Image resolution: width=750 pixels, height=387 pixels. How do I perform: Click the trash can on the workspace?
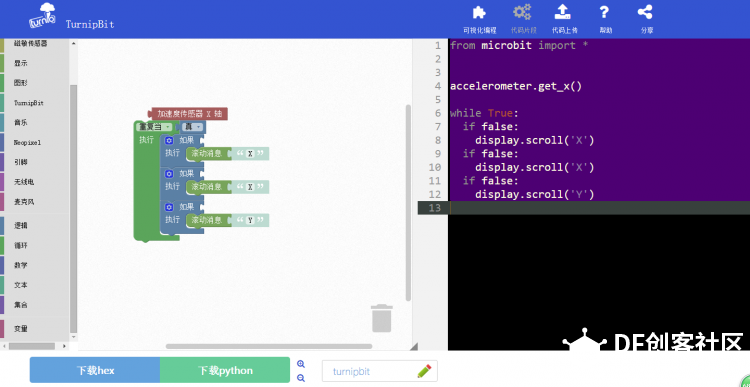pyautogui.click(x=382, y=318)
